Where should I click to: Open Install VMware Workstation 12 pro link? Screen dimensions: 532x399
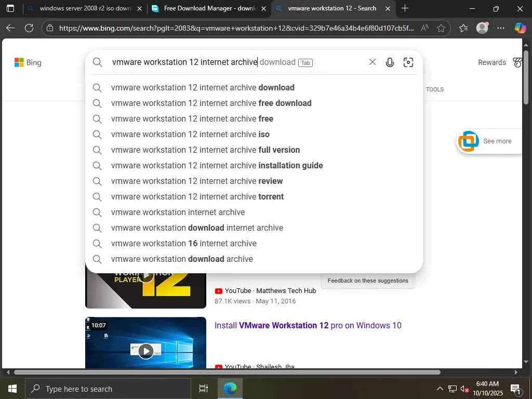tap(308, 325)
